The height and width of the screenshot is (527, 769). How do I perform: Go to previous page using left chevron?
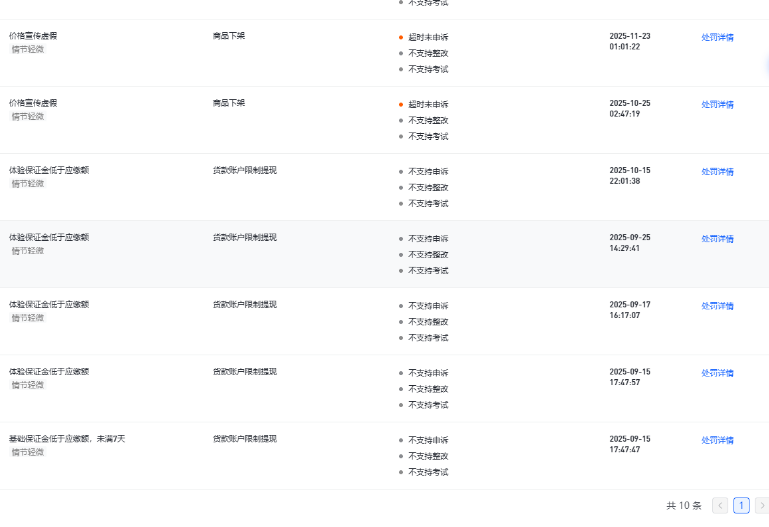(x=720, y=506)
